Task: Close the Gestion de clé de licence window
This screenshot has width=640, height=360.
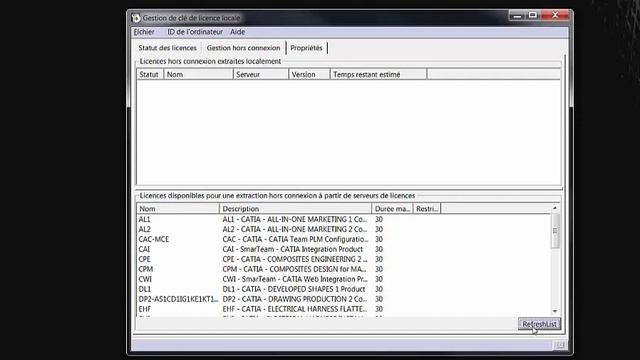Action: [x=555, y=16]
